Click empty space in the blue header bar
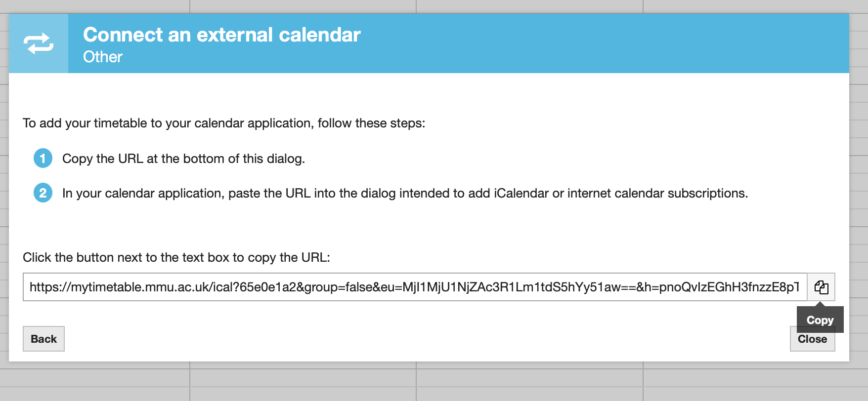 593,43
